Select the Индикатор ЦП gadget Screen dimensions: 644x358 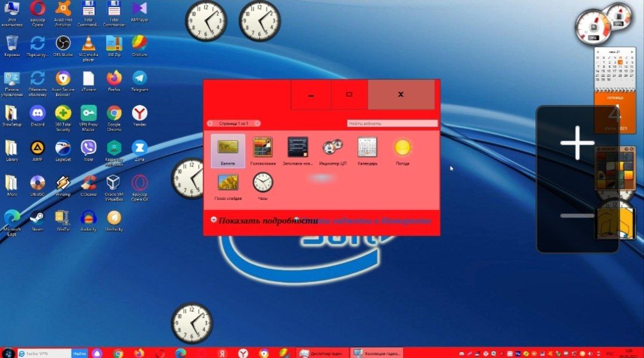(x=333, y=151)
